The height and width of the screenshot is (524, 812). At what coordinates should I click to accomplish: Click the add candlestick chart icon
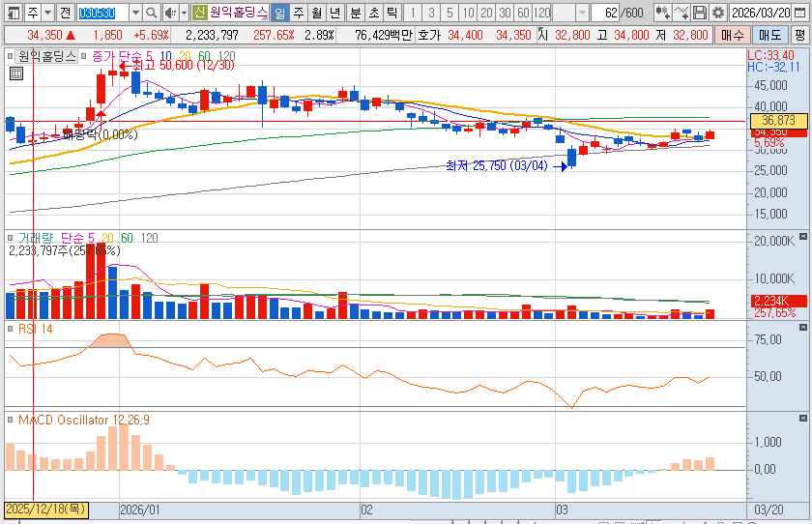(662, 13)
